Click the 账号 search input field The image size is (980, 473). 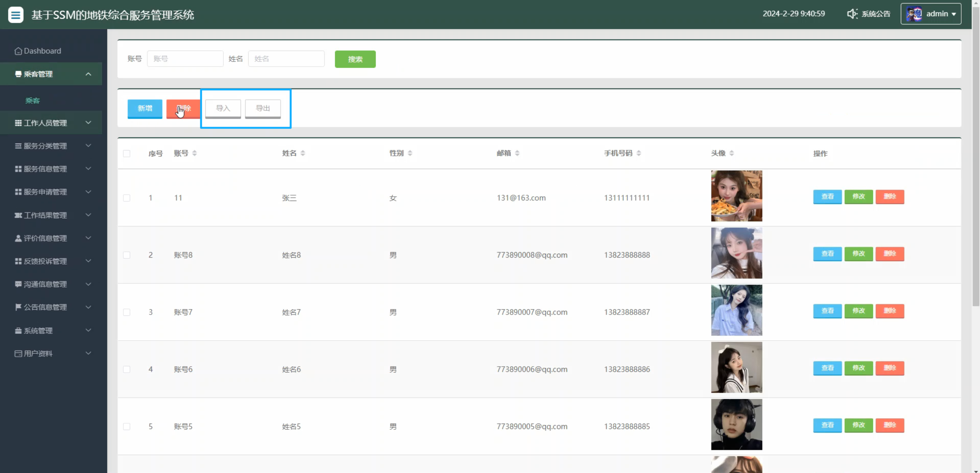[x=185, y=59]
